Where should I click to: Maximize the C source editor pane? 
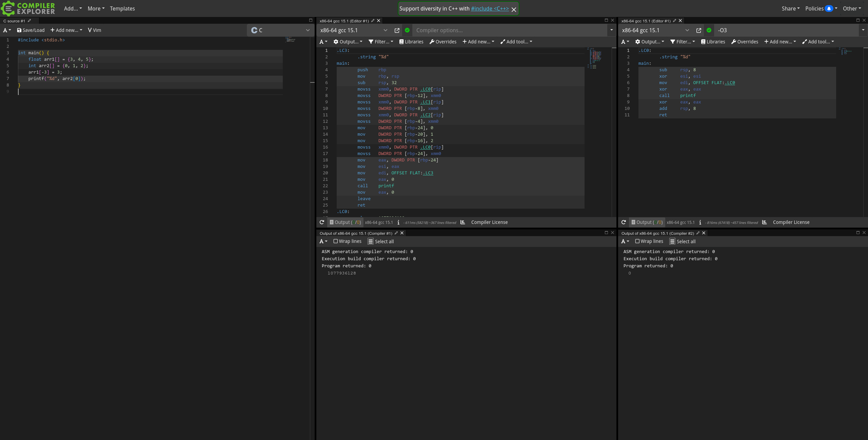click(x=311, y=20)
